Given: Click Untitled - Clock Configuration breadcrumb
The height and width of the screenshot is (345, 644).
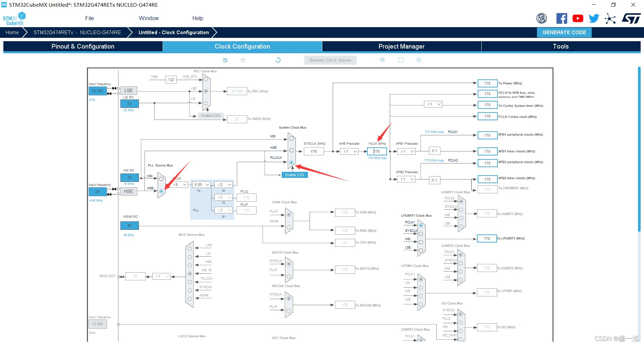Looking at the screenshot, I should 174,32.
